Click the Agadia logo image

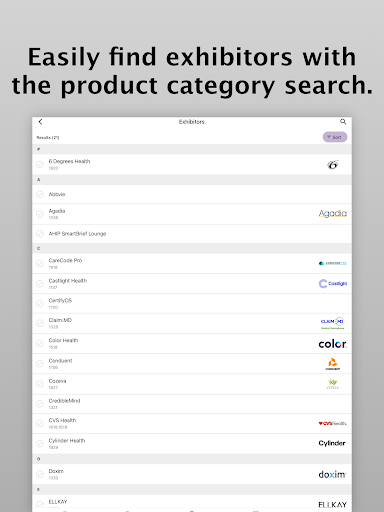[332, 213]
